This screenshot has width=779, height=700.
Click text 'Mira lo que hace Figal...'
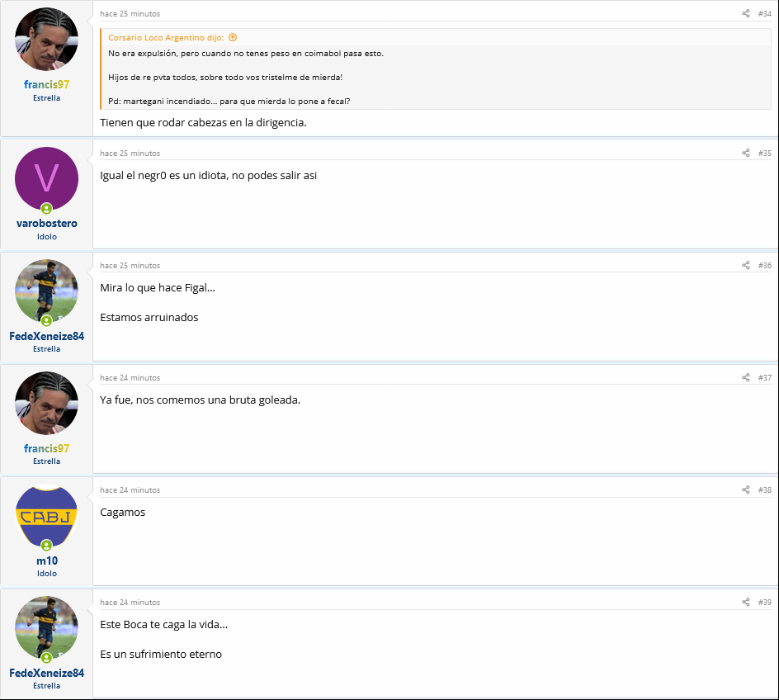click(158, 288)
